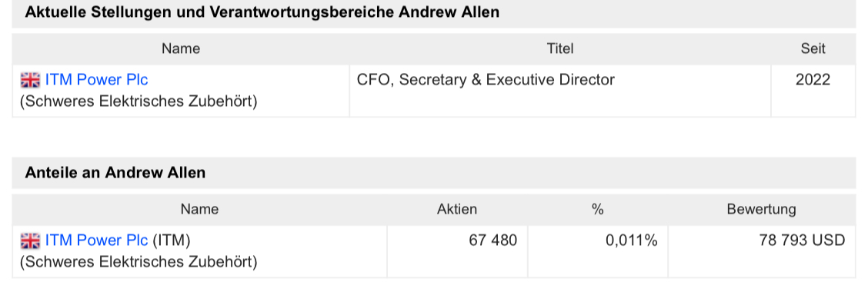868x282 pixels.
Task: Sort positions table by Name header
Action: coord(181,48)
